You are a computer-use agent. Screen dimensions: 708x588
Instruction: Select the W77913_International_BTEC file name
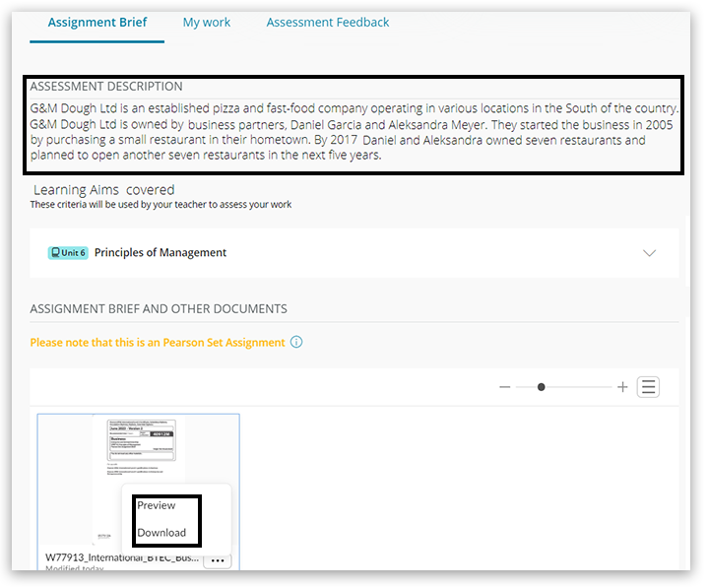point(120,557)
